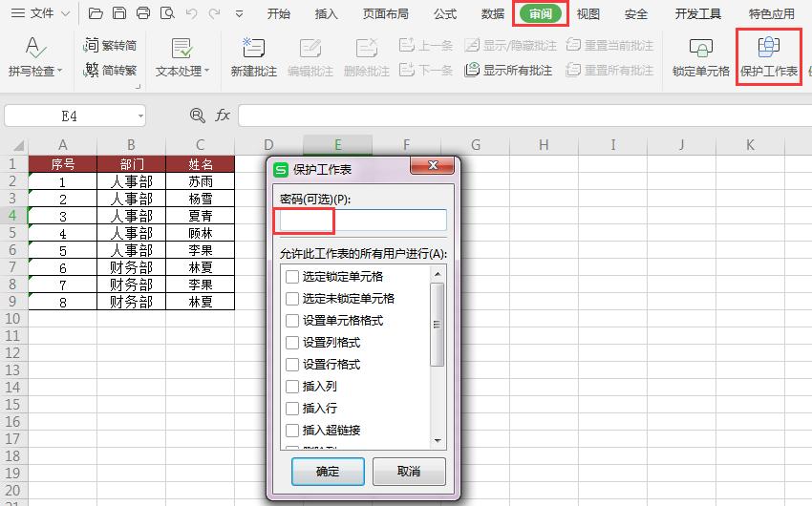Screen dimensions: 812x506
Task: Open the 开发工具 tab
Action: (x=698, y=14)
